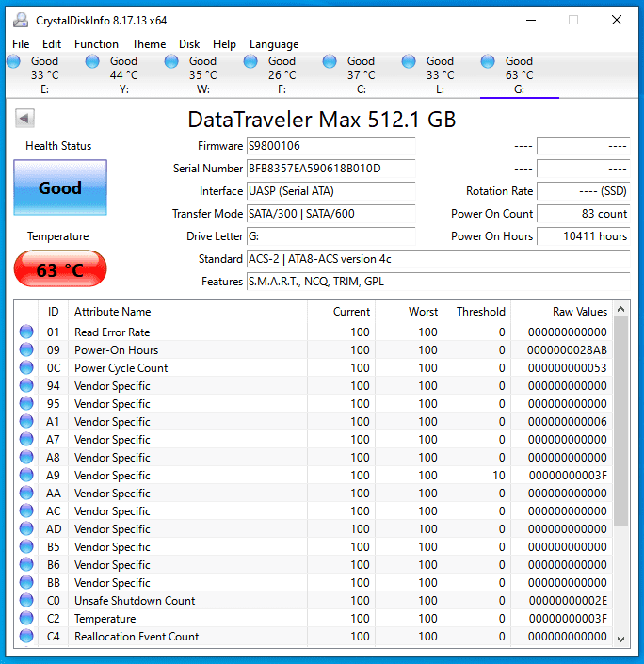Click raw value 00000000002E
The width and height of the screenshot is (644, 664).
click(568, 601)
